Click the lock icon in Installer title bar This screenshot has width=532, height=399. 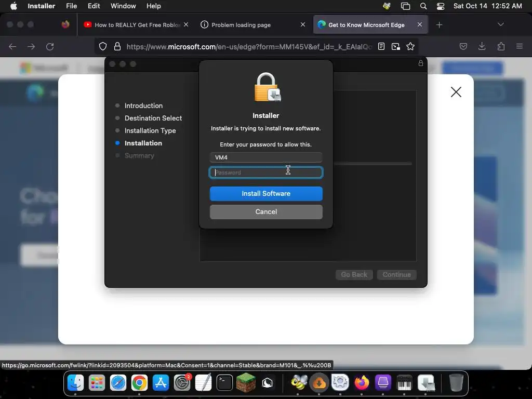click(421, 63)
